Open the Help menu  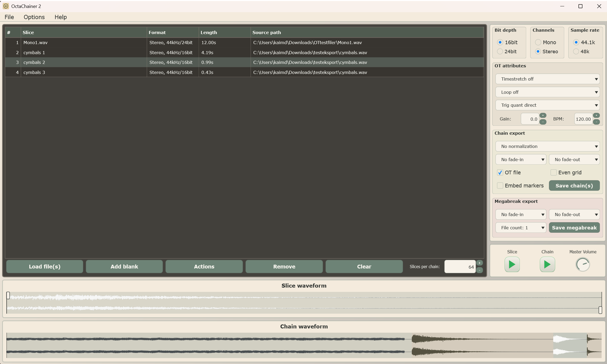[60, 17]
